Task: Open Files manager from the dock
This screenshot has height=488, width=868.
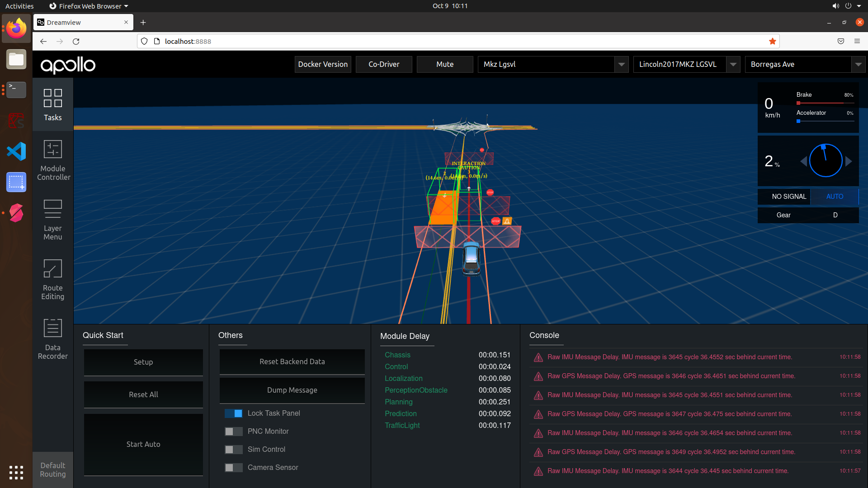Action: [x=16, y=59]
